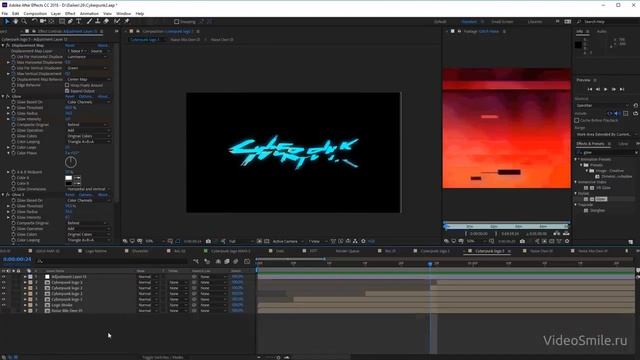Screen dimensions: 640x360
Task: Select the Unified Camera tool
Action: [43, 21]
